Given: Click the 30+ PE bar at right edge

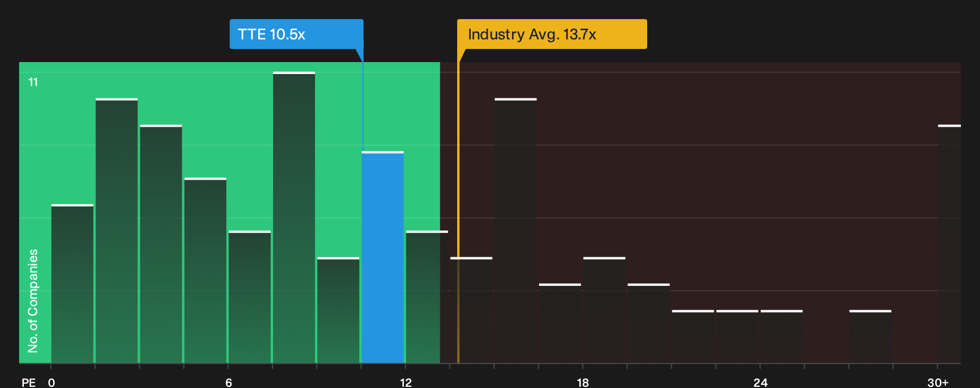Looking at the screenshot, I should click(x=950, y=244).
